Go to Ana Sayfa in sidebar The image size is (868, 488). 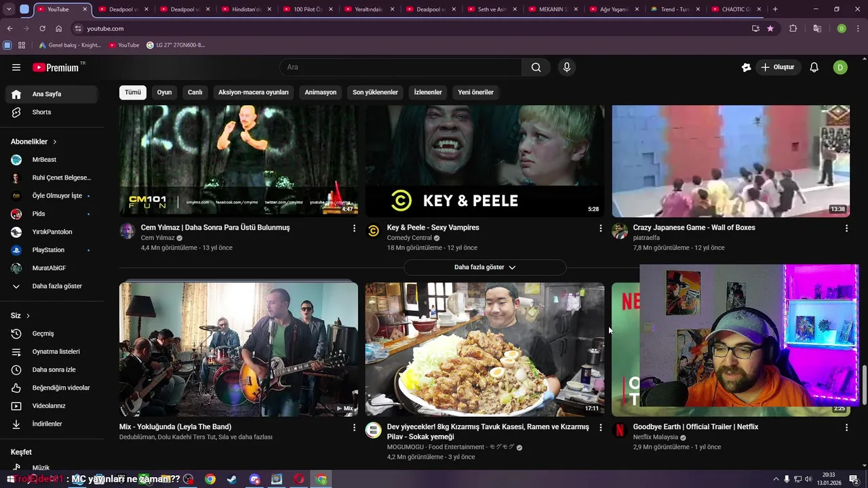52,94
